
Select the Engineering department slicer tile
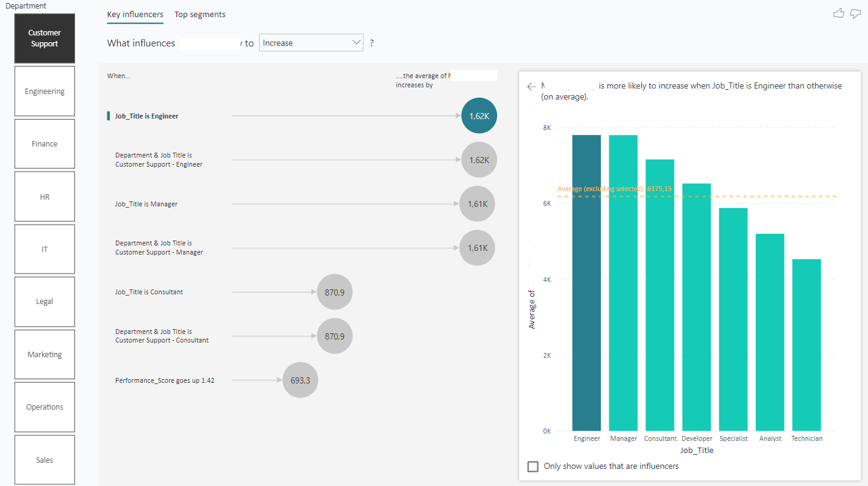[45, 91]
